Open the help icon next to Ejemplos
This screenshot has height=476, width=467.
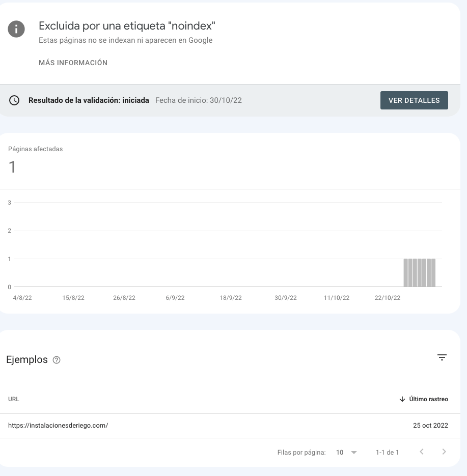(x=57, y=360)
